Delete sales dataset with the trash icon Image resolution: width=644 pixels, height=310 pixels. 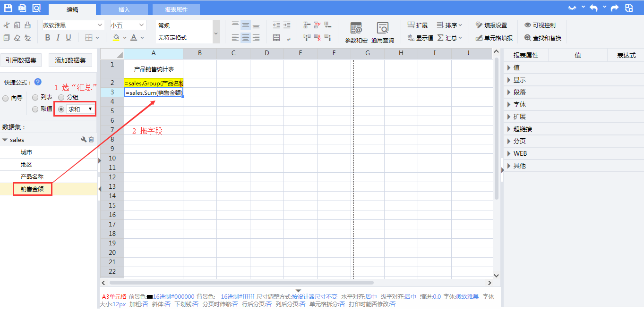(x=91, y=140)
